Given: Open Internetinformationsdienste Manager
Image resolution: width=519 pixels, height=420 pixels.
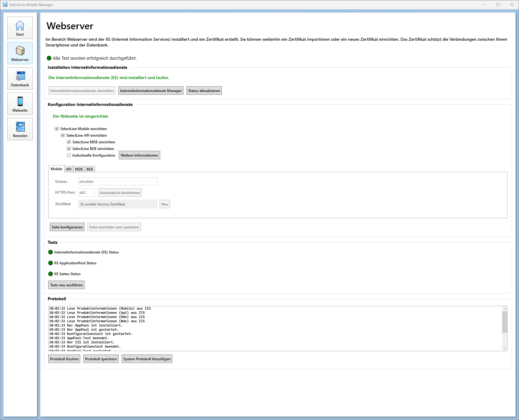Looking at the screenshot, I should (x=151, y=91).
